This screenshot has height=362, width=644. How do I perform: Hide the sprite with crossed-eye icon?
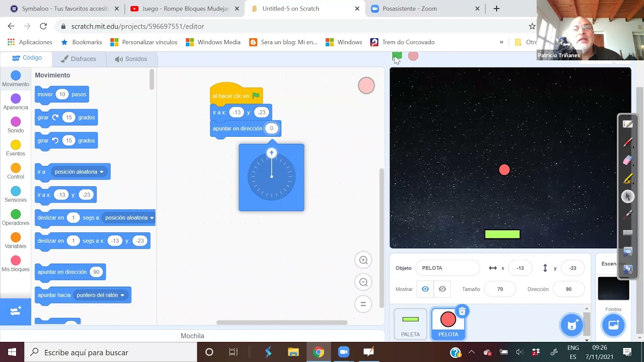click(x=442, y=289)
